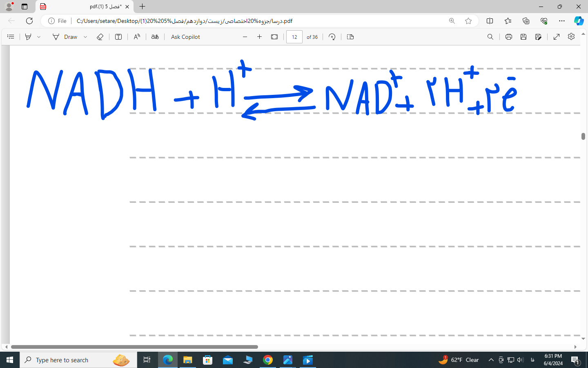The height and width of the screenshot is (368, 588).
Task: Select the Erase tool
Action: pyautogui.click(x=100, y=37)
